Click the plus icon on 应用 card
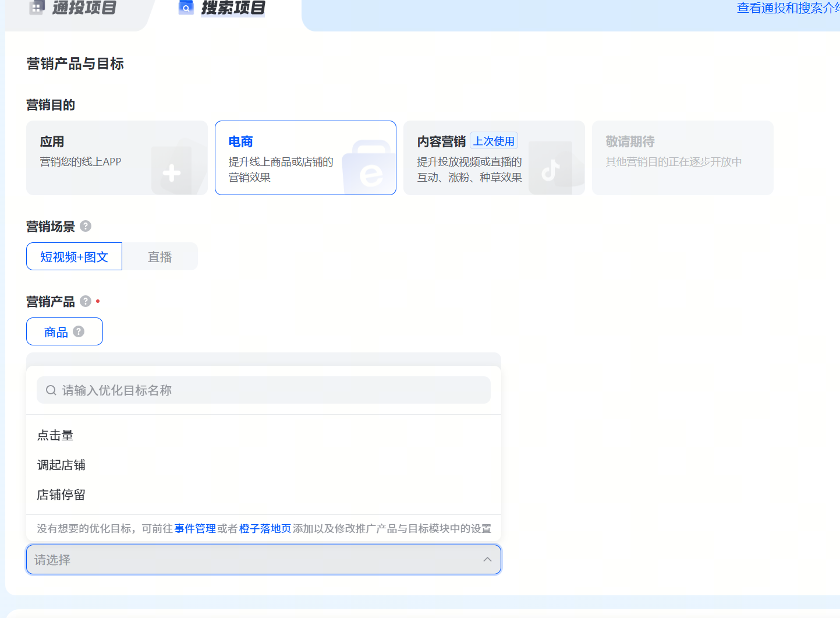This screenshot has width=840, height=618. click(x=172, y=173)
